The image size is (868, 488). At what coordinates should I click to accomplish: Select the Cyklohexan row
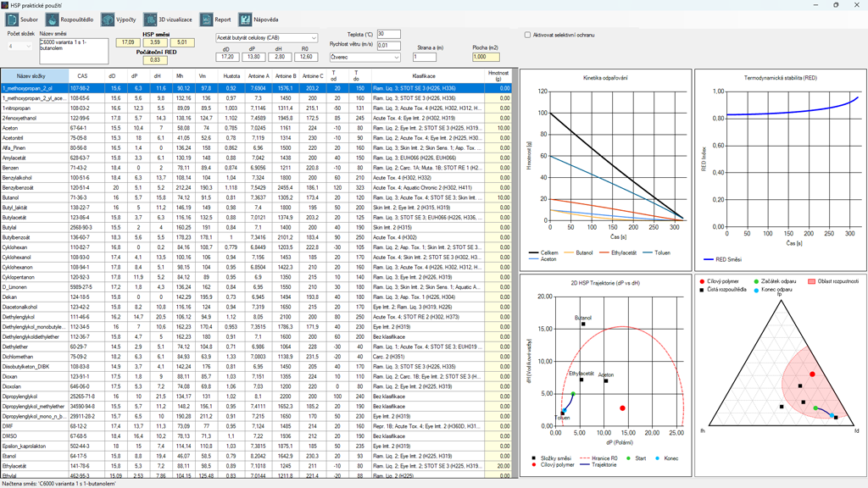tap(256, 247)
